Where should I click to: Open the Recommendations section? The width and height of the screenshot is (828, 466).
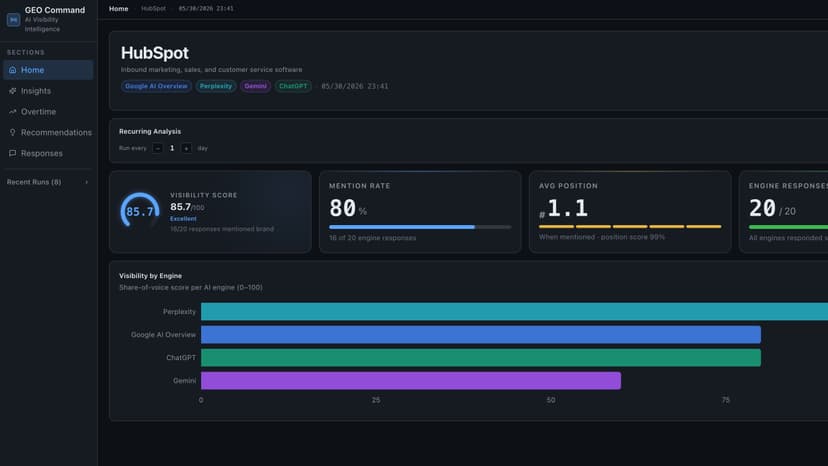click(x=48, y=132)
